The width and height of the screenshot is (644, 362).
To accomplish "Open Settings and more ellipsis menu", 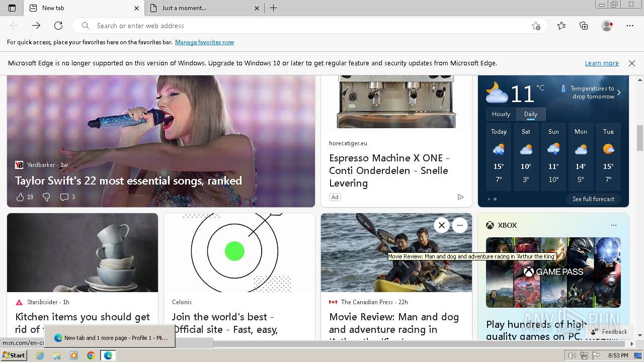I will 630,26.
